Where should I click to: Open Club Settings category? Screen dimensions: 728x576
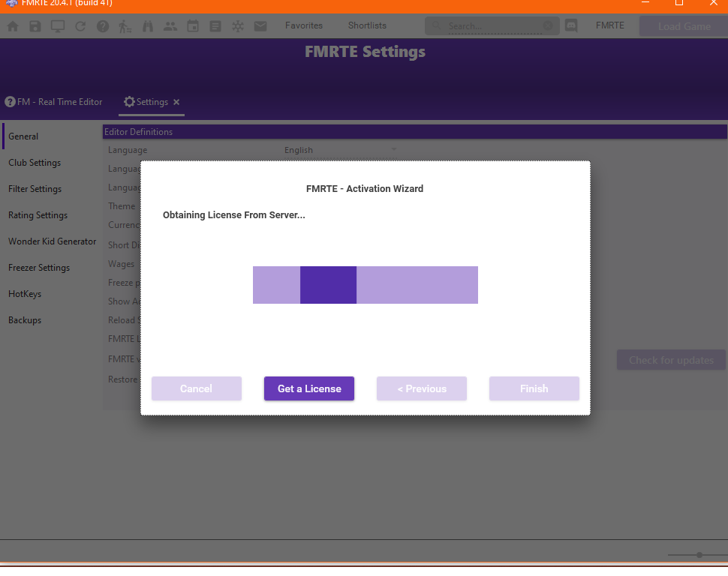(x=35, y=163)
